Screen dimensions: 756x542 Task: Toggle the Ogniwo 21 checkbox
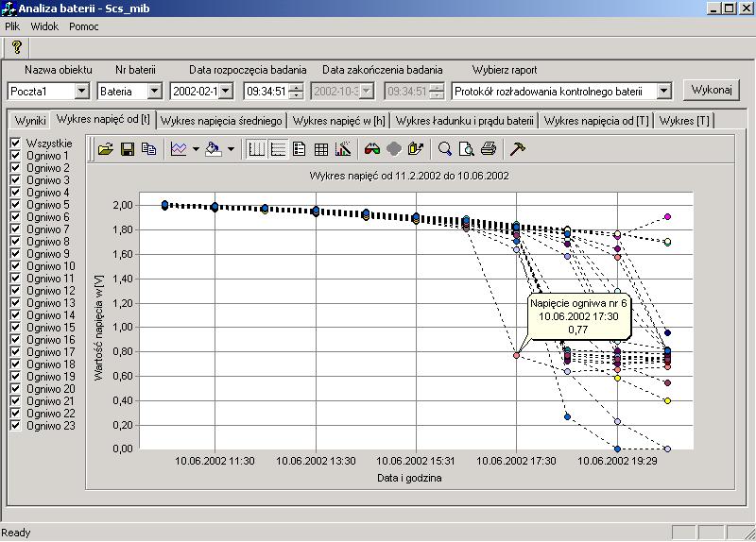(x=15, y=401)
